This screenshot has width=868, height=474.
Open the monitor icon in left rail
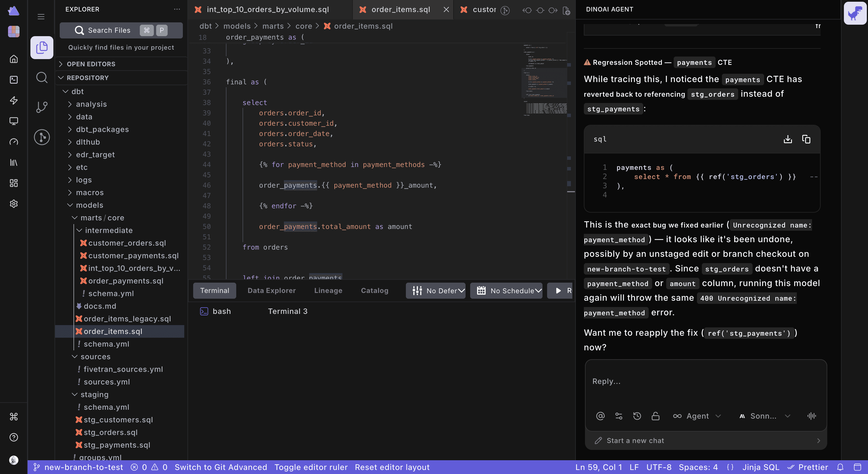14,121
